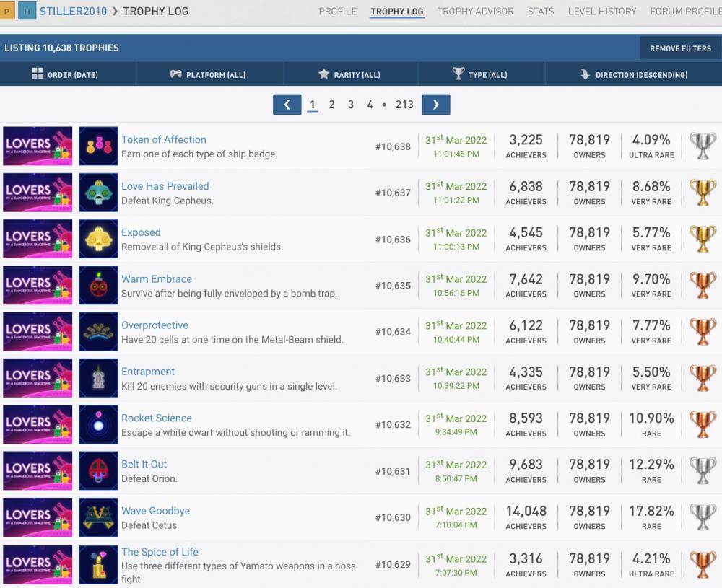Viewport: 722px width, 588px height.
Task: Open the Order (Date) filter dropdown
Action: (66, 74)
